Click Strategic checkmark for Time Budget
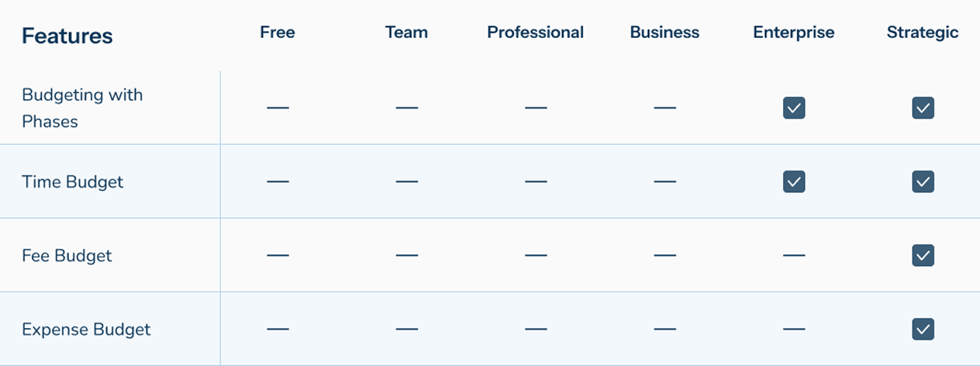980x366 pixels. point(923,181)
